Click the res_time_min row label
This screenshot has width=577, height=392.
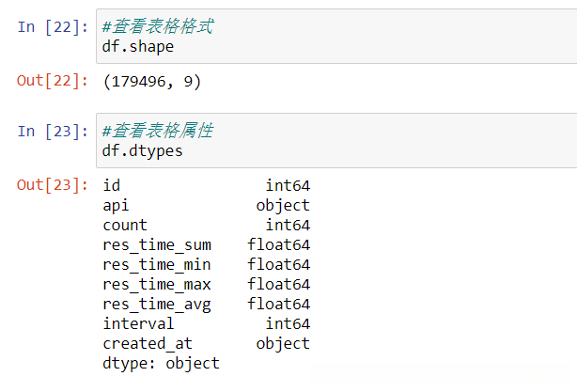pos(157,264)
